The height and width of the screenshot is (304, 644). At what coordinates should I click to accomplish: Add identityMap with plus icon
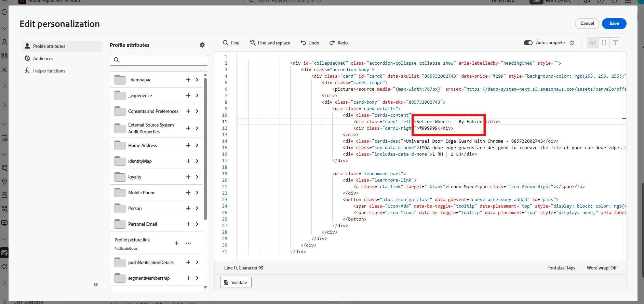click(188, 161)
